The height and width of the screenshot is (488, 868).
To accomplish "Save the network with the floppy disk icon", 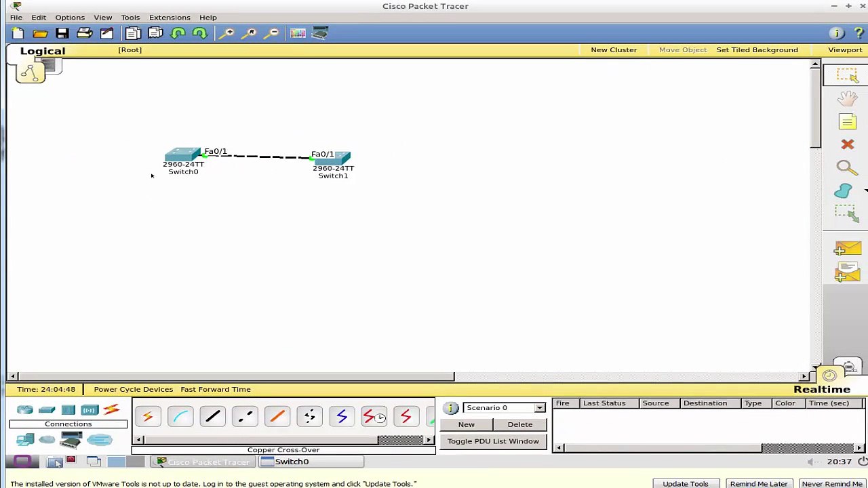I will coord(62,33).
